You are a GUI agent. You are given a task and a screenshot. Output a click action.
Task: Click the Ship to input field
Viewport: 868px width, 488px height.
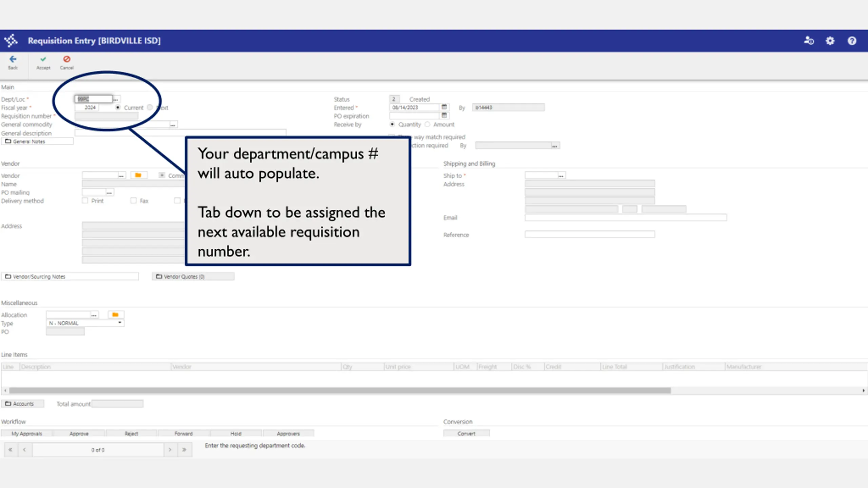pos(541,175)
